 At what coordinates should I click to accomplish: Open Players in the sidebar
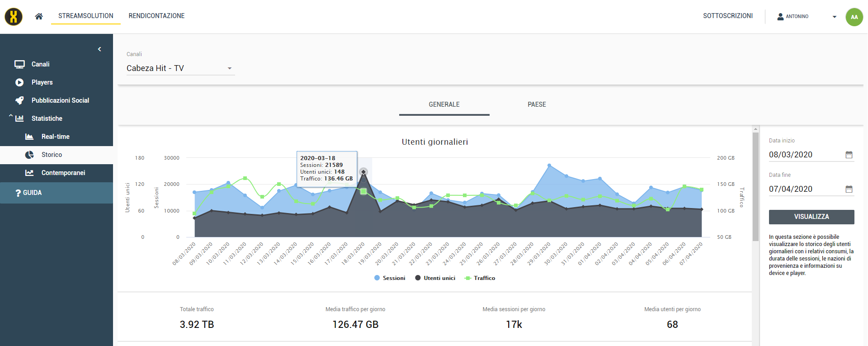tap(42, 82)
